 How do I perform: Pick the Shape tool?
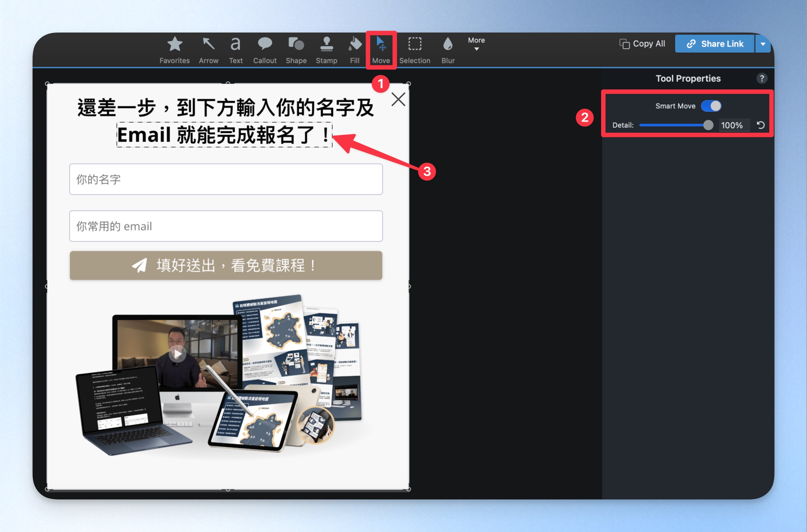pyautogui.click(x=296, y=50)
